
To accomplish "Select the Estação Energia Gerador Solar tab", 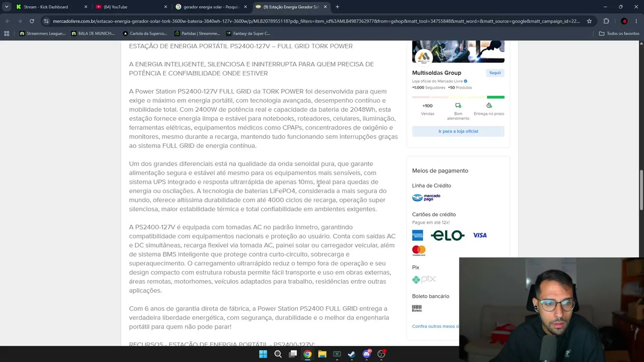I will [291, 7].
